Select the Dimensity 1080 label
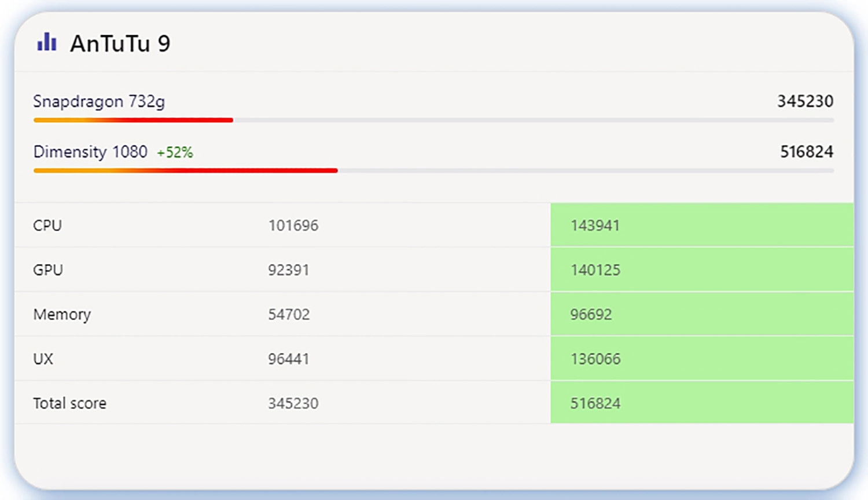The image size is (868, 500). [90, 152]
